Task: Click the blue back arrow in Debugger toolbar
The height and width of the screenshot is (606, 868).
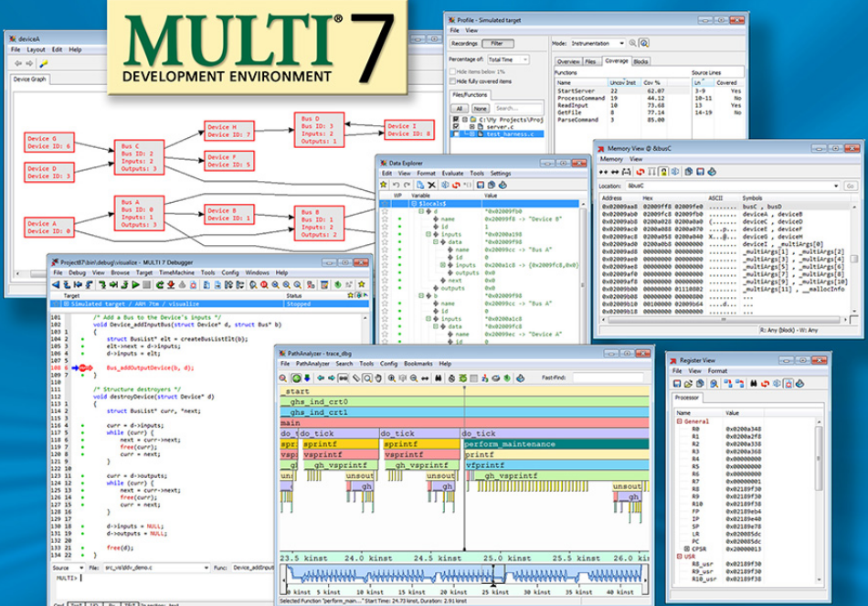Action: pyautogui.click(x=56, y=285)
